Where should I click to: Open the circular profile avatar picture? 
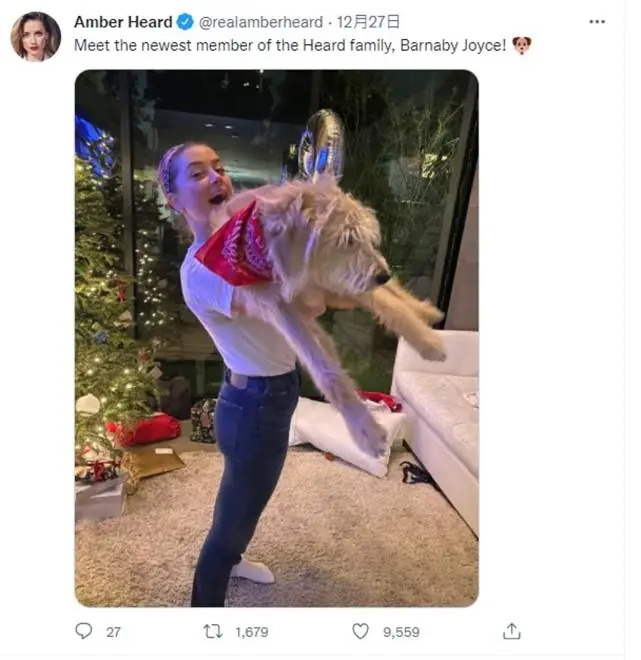(x=36, y=37)
